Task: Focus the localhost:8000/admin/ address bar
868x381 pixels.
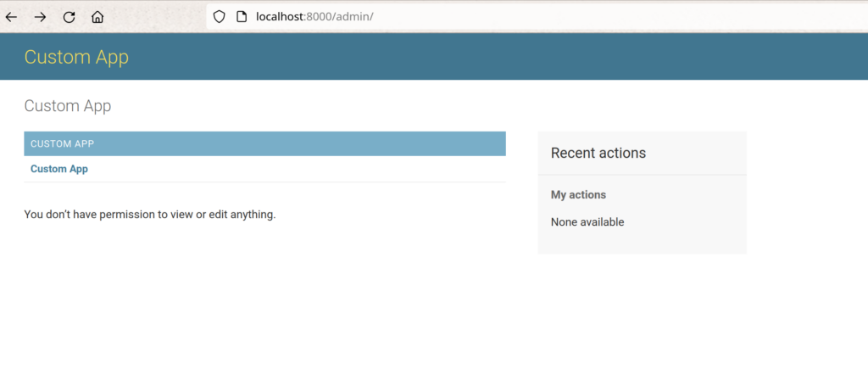Action: [x=509, y=17]
